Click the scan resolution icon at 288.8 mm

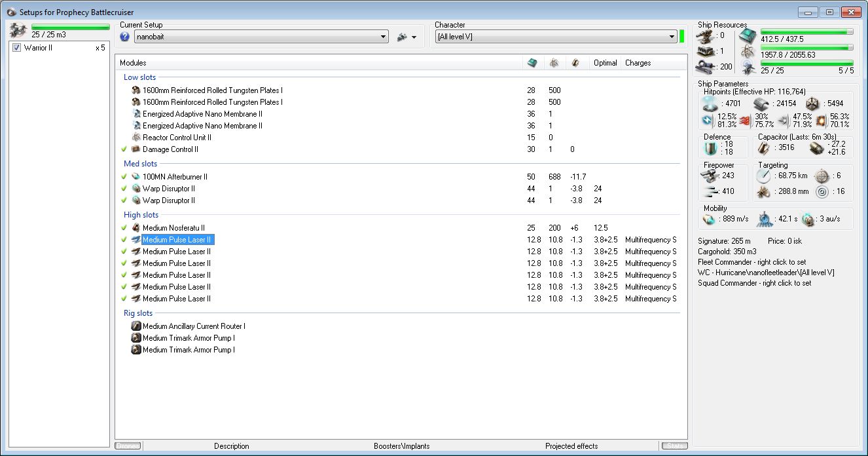[x=764, y=192]
